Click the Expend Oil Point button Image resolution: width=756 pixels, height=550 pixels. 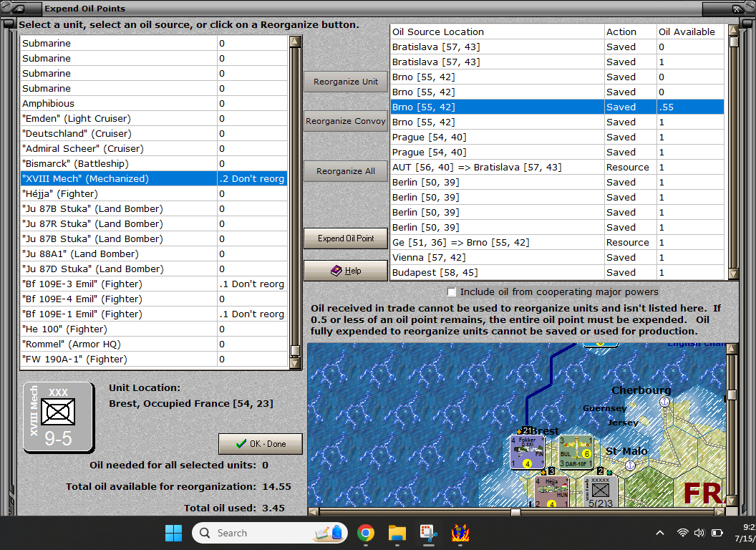tap(346, 238)
